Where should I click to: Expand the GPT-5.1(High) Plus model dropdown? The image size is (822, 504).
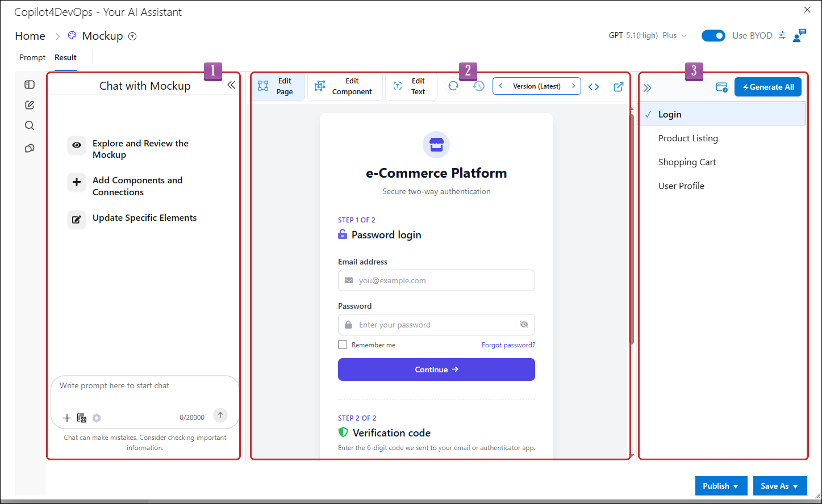(648, 35)
